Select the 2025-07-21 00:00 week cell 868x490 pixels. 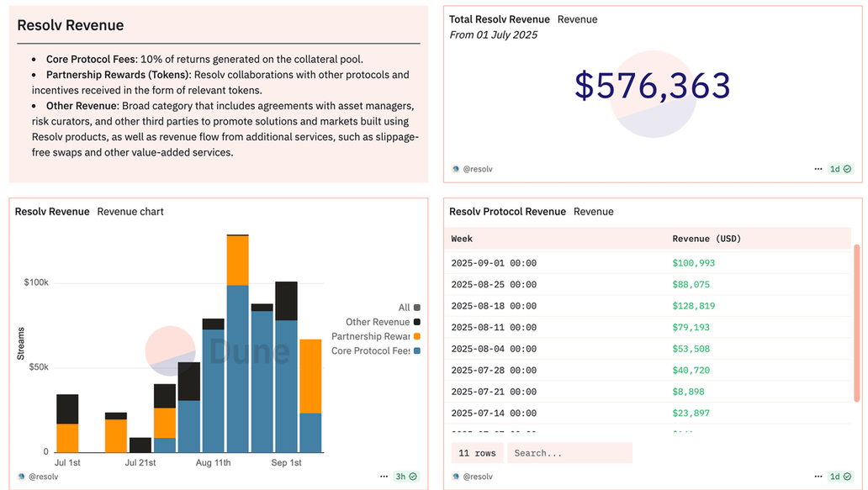pyautogui.click(x=494, y=392)
